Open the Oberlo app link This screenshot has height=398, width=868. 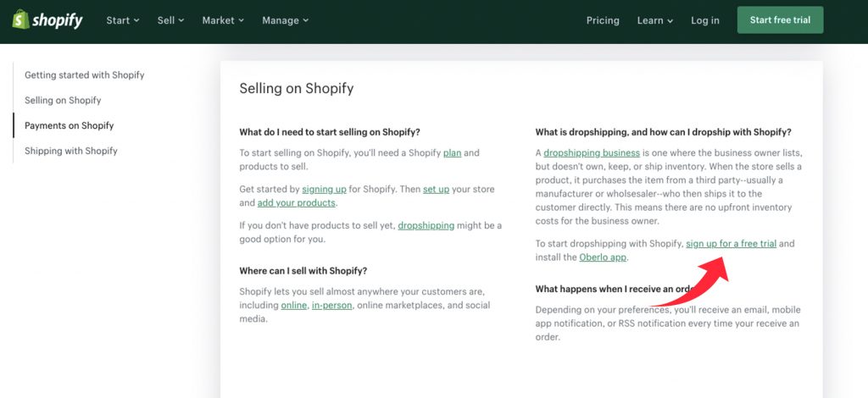603,257
